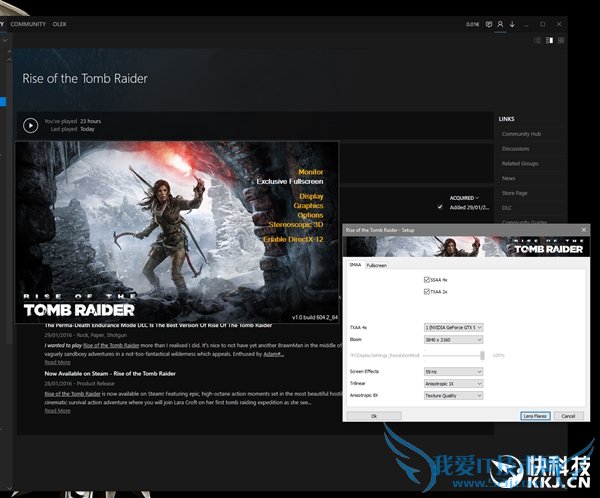Open the DLC link

[507, 208]
